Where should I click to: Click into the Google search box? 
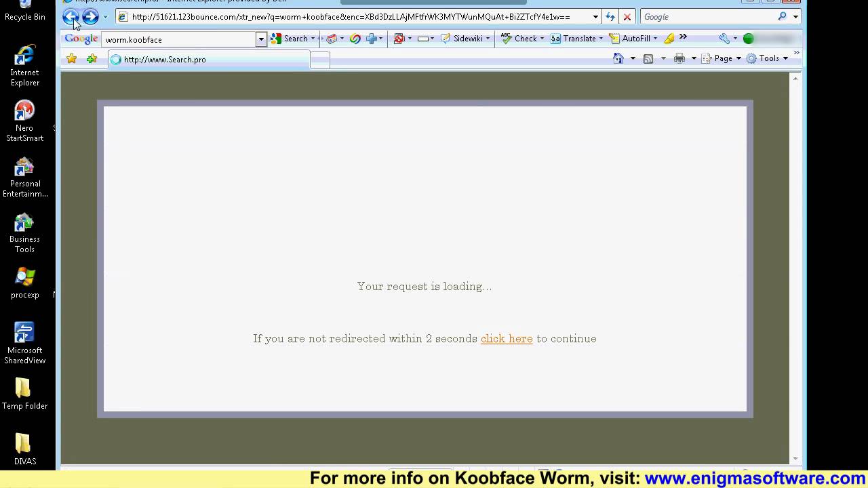coord(707,17)
